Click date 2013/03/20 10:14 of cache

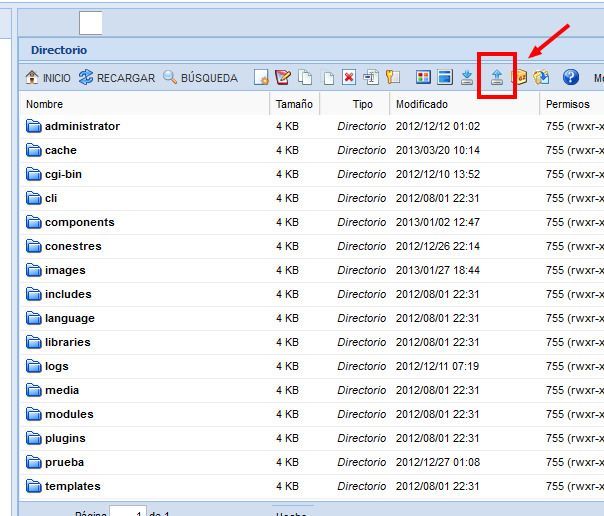438,150
